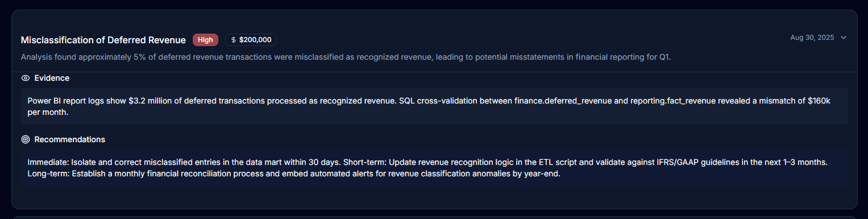868x219 pixels.
Task: Click the dollar sign icon in impact badge
Action: (234, 40)
